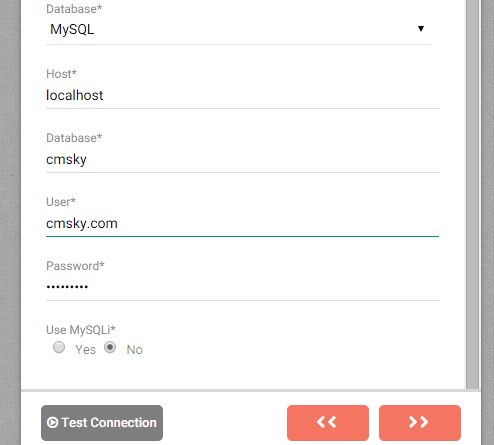
Task: Proceed with the right double-chevron button
Action: (420, 423)
